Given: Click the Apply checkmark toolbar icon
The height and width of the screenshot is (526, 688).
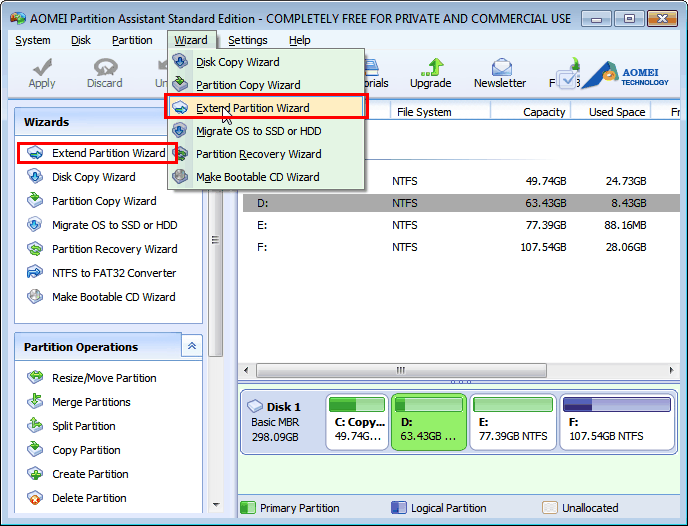Looking at the screenshot, I should pyautogui.click(x=42, y=67).
